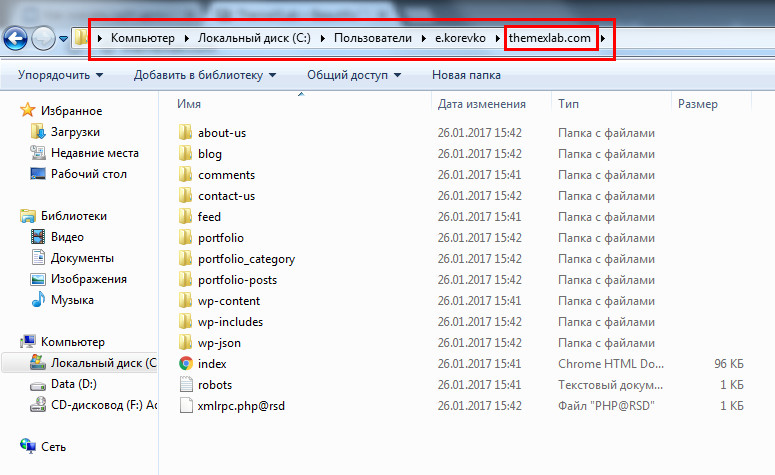775x475 pixels.
Task: Open Загрузки in favorites sidebar
Action: point(75,131)
